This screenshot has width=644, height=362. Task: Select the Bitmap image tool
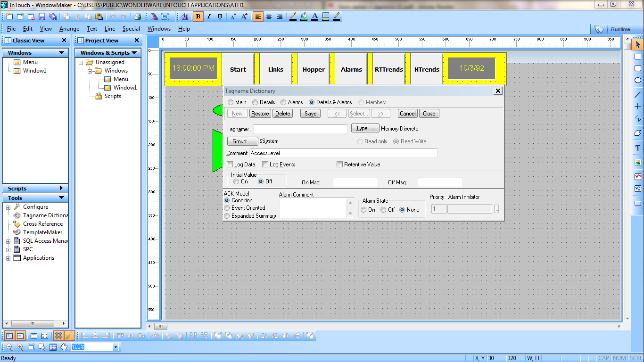[638, 162]
